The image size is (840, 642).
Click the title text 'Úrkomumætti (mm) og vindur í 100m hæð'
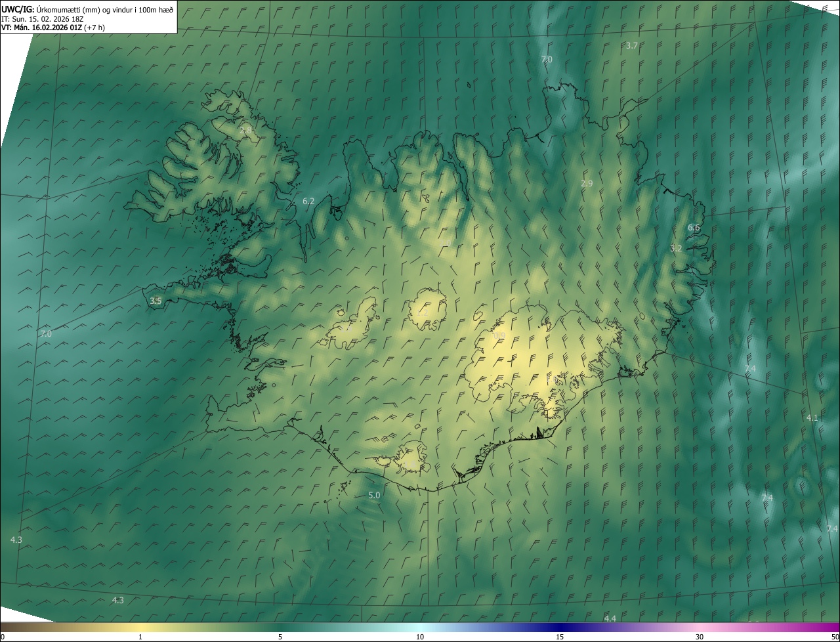[x=105, y=10]
